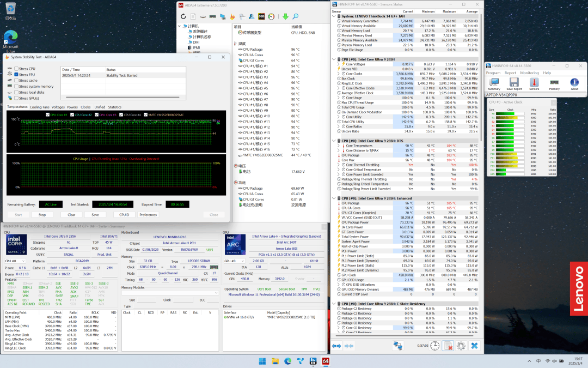Click the magnifier search icon in AIDA64
The image size is (588, 368).
(x=295, y=17)
